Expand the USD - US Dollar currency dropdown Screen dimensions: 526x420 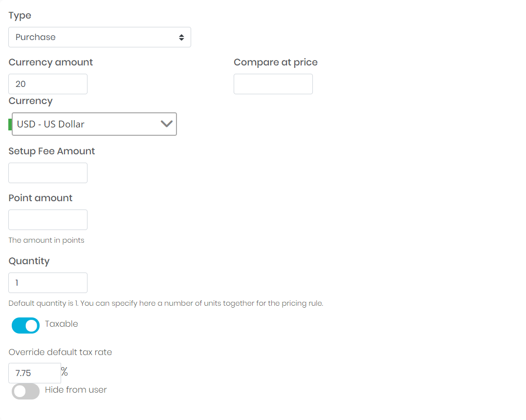88,124
